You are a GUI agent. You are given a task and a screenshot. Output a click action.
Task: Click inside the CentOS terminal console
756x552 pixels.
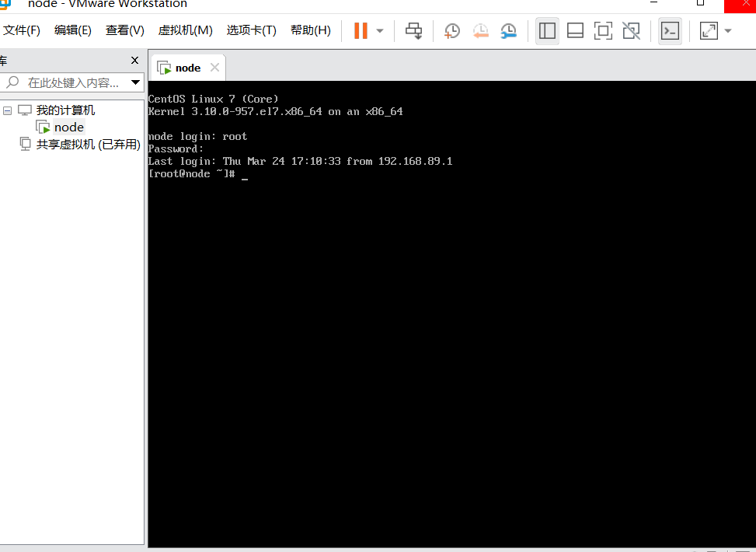[x=451, y=313]
